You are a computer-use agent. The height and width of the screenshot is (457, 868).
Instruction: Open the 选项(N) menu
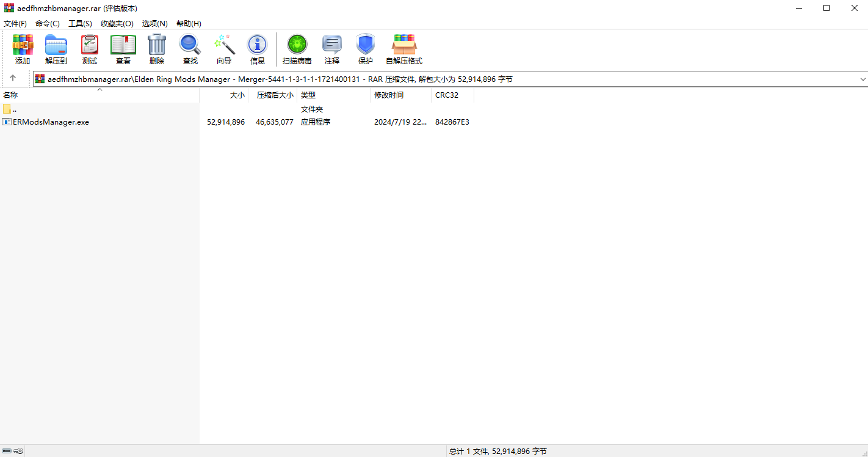[x=155, y=23]
